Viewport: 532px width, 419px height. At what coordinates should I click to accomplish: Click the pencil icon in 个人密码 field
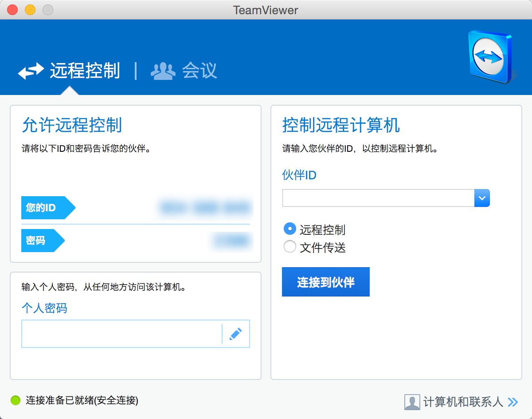(236, 334)
